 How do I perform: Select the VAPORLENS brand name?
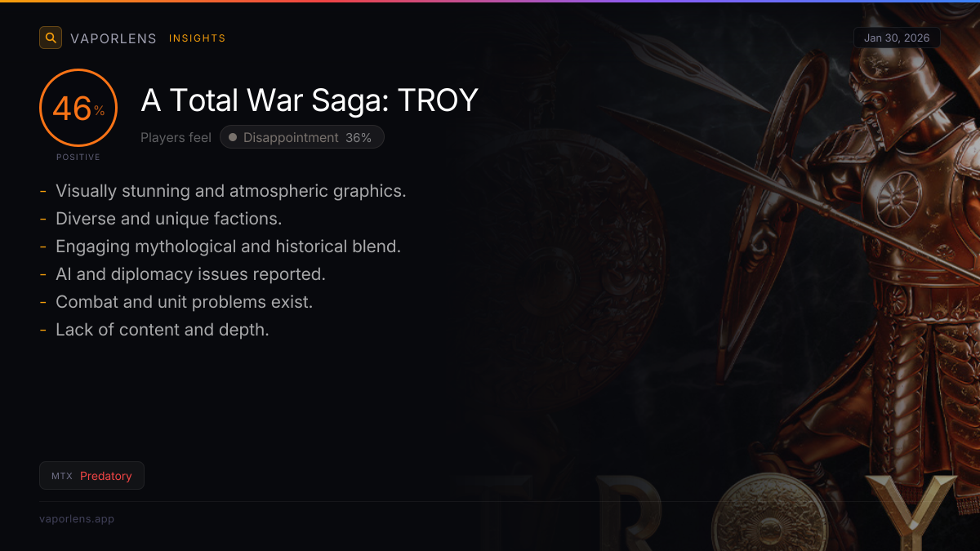click(113, 38)
